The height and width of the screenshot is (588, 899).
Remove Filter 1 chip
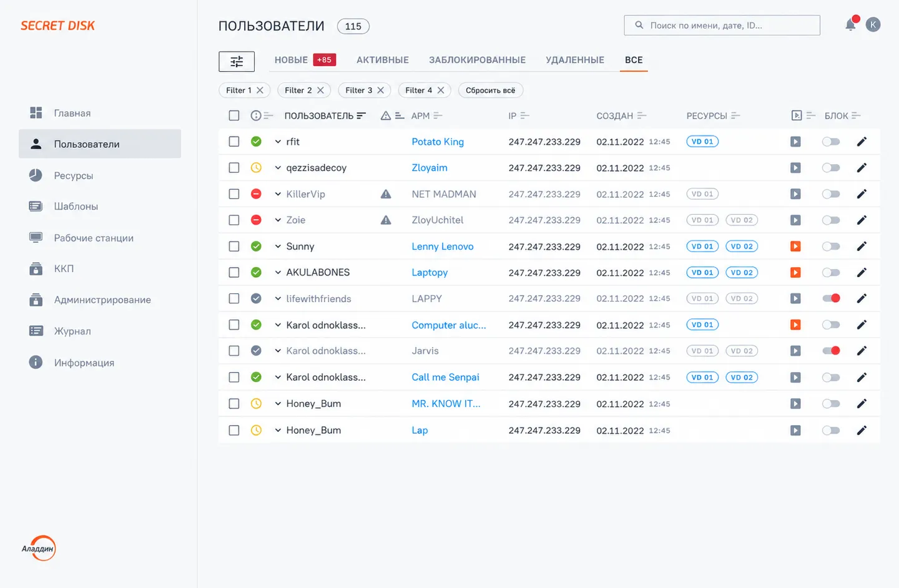(260, 91)
